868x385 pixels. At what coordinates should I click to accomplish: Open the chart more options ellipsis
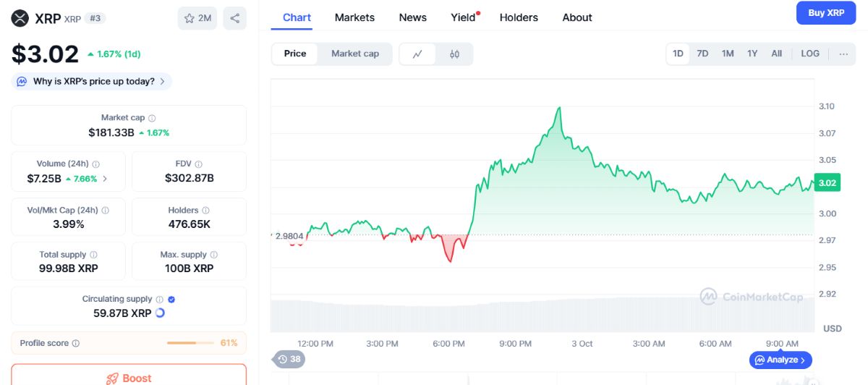click(843, 54)
